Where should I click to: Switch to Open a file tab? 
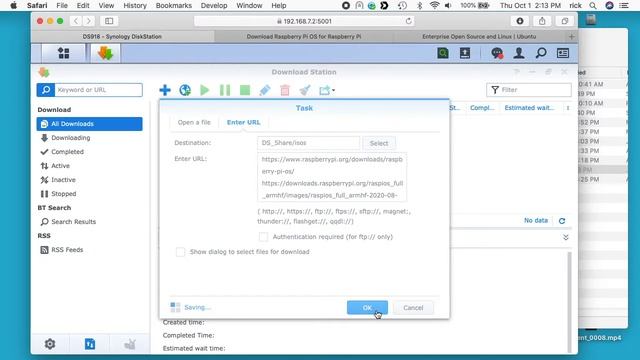click(194, 122)
